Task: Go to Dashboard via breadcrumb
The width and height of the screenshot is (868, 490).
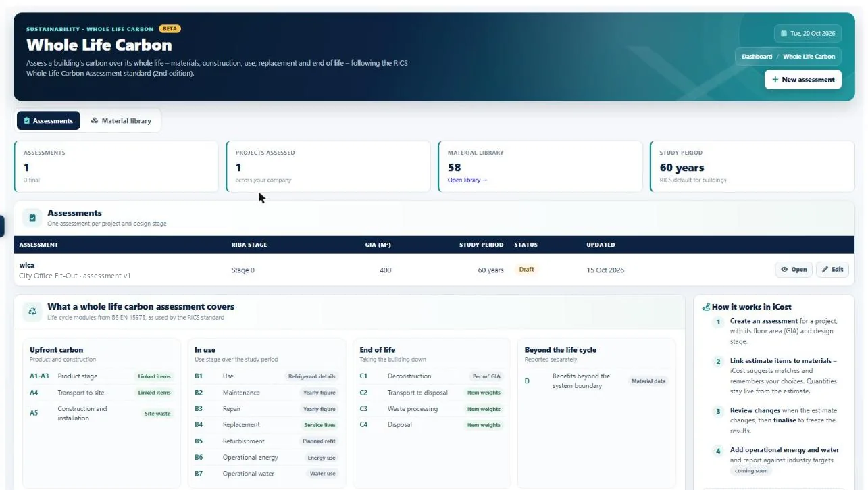Action: 757,57
